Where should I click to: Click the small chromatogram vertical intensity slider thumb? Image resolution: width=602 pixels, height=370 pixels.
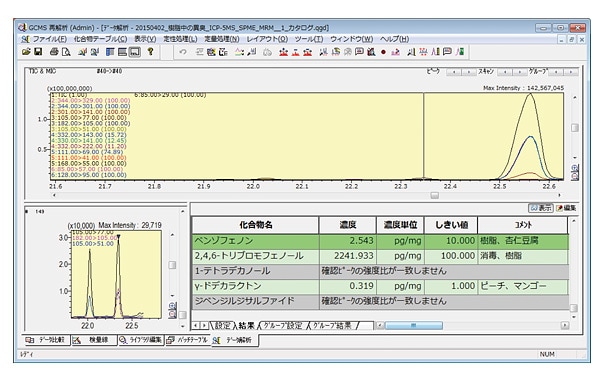pyautogui.click(x=173, y=265)
